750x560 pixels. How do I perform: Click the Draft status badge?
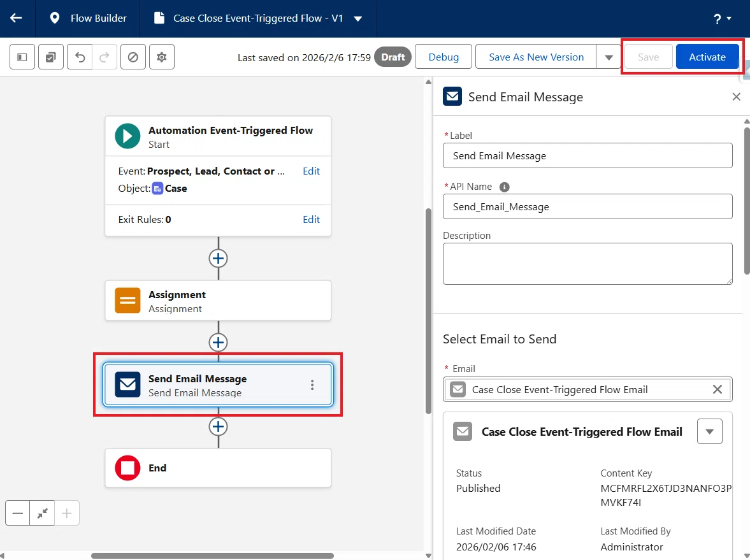pos(393,57)
